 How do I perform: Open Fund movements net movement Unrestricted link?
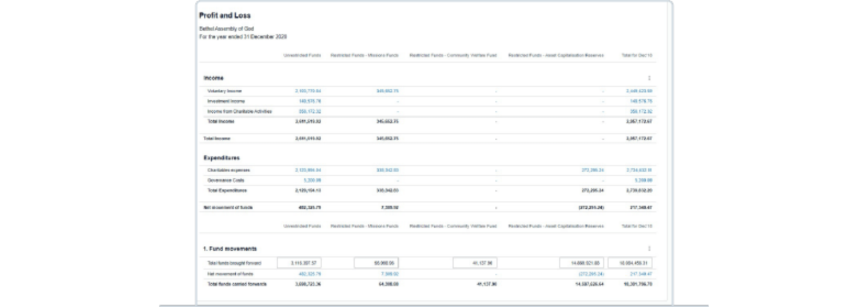point(310,274)
